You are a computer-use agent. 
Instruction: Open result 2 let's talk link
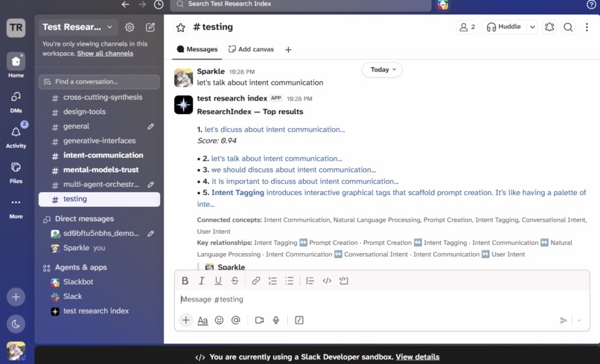[277, 159]
